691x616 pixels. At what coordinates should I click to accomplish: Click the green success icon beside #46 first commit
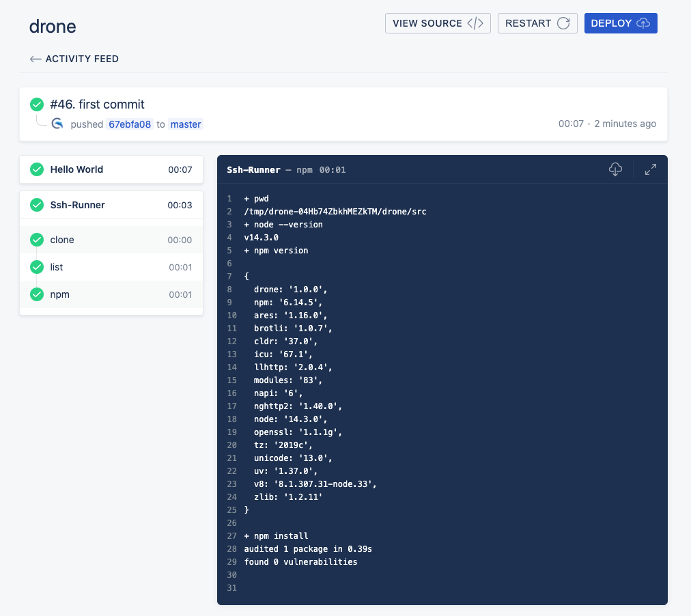point(37,104)
